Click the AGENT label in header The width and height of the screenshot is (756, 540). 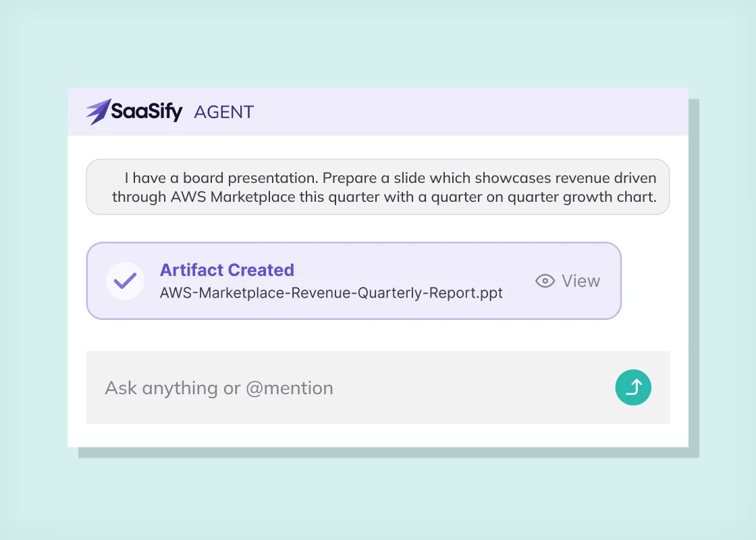pyautogui.click(x=223, y=112)
